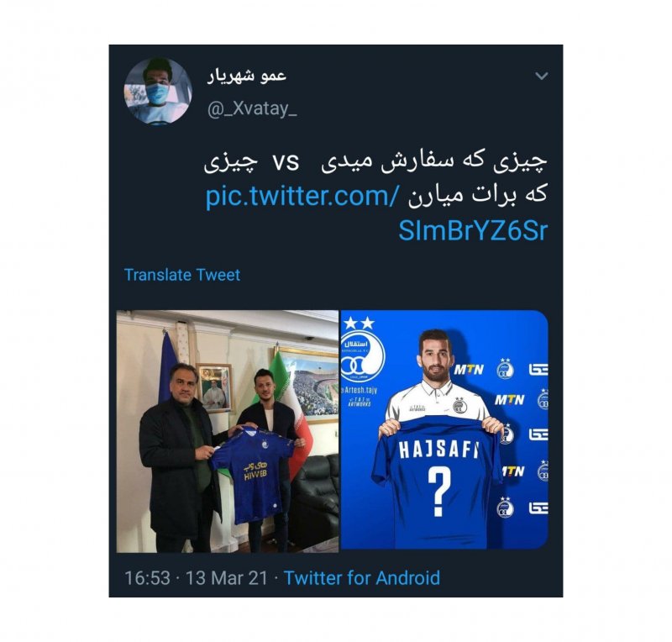672x642 pixels.
Task: Click the two stars above the crest
Action: tap(360, 323)
